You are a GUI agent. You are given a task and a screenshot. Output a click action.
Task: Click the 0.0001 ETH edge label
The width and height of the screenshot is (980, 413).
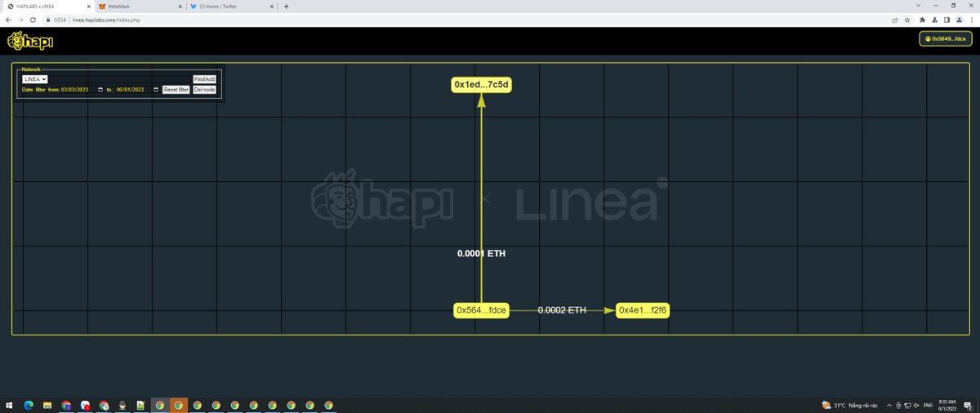coord(481,254)
